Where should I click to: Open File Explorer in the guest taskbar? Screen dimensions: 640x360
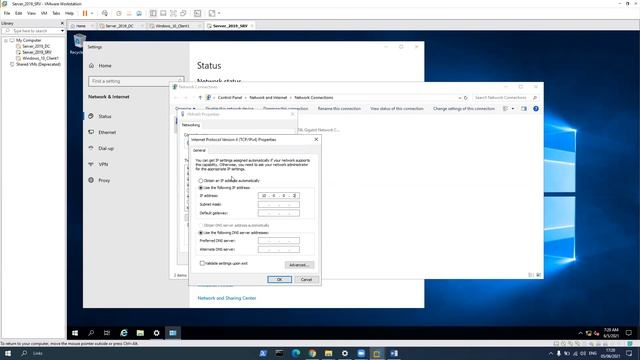tap(140, 333)
